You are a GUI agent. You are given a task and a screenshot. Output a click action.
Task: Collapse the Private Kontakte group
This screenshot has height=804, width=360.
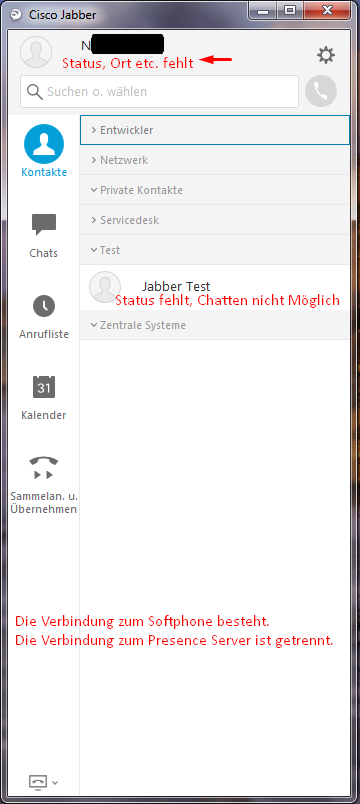(x=215, y=190)
